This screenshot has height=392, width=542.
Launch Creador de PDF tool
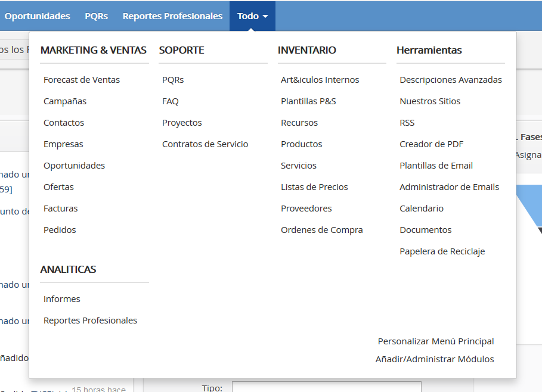tap(431, 144)
